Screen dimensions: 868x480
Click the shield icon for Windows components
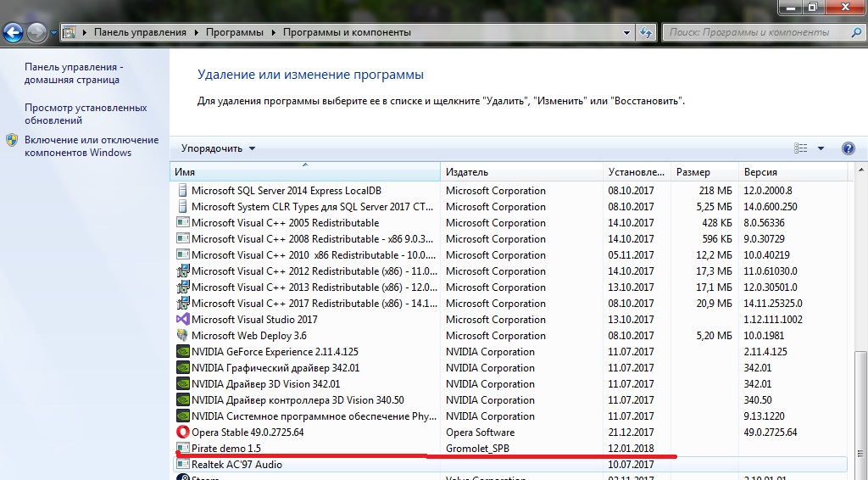click(12, 140)
